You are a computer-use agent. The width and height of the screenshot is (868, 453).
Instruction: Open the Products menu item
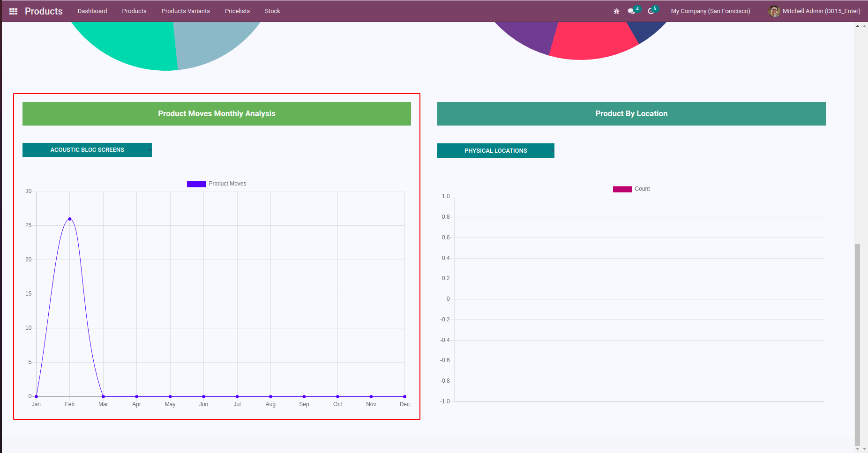coord(134,11)
